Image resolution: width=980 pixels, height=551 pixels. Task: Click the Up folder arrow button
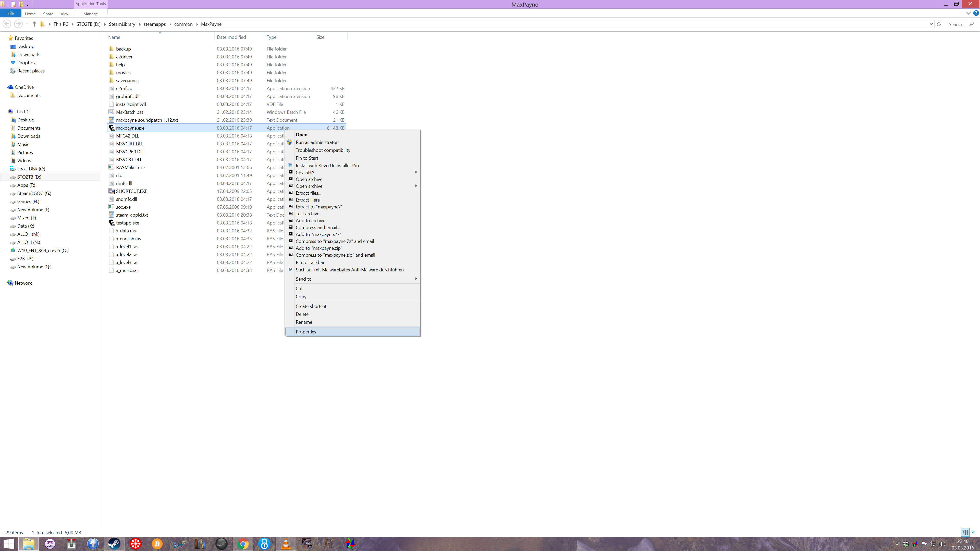coord(34,24)
